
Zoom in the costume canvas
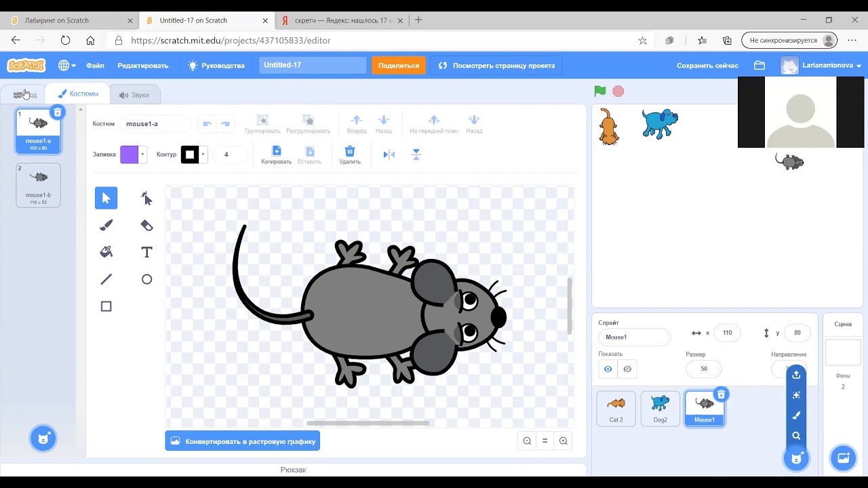pos(563,441)
